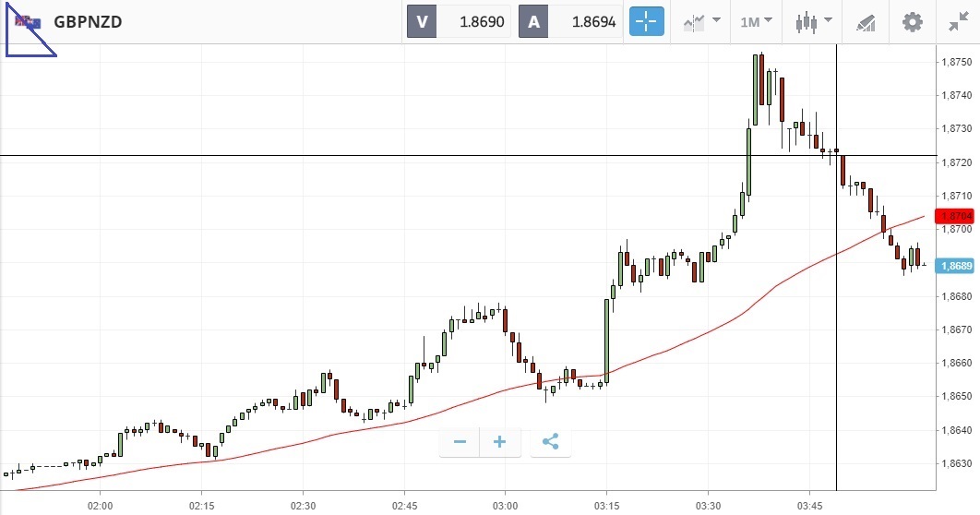
Task: Open the indicators dropdown
Action: click(701, 21)
